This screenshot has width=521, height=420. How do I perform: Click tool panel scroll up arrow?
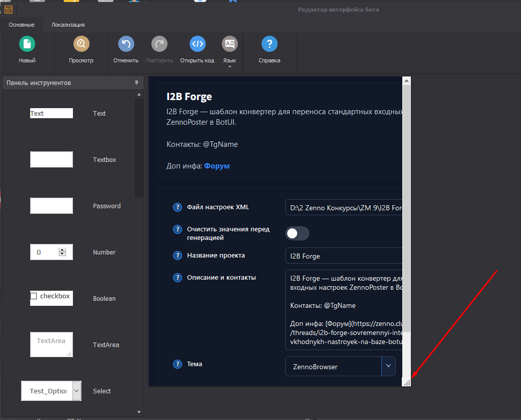(139, 95)
